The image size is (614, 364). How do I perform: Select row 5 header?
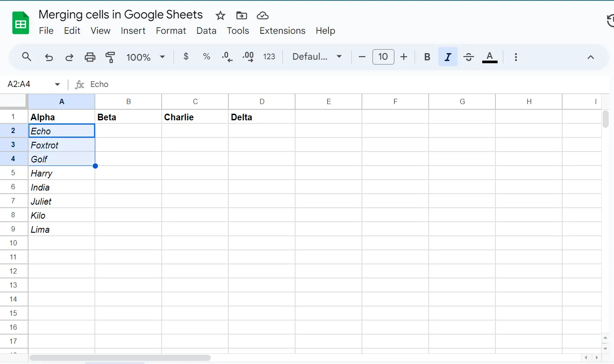point(14,173)
